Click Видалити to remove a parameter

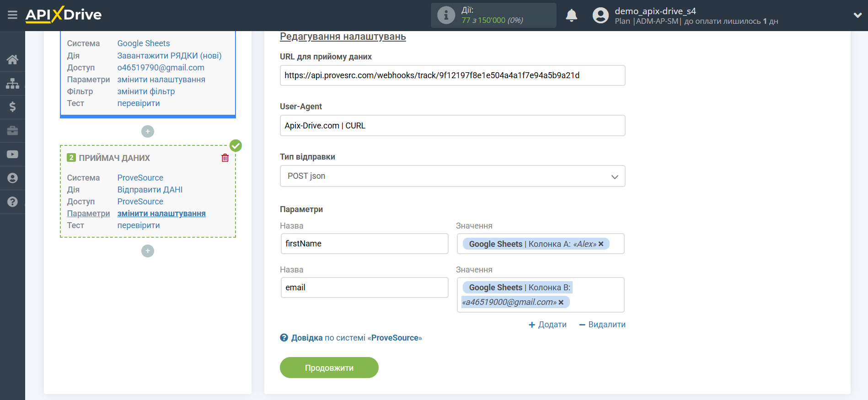tap(602, 325)
